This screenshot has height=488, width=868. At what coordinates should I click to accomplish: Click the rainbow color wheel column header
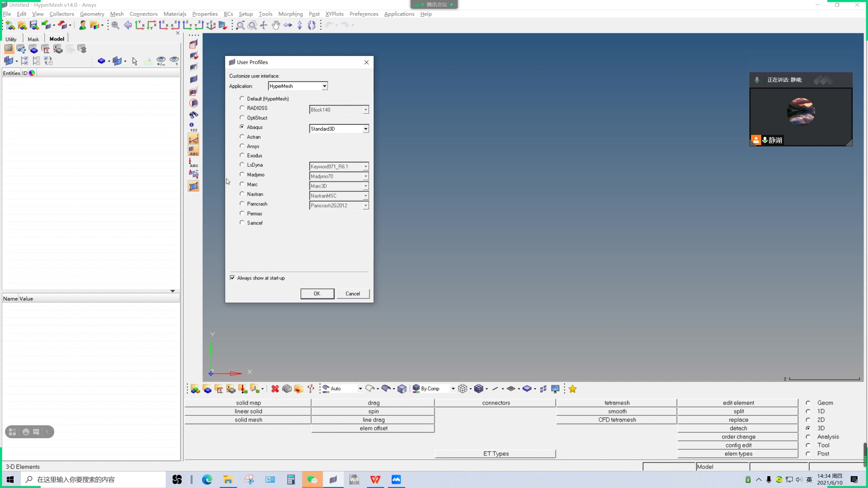pos(32,73)
